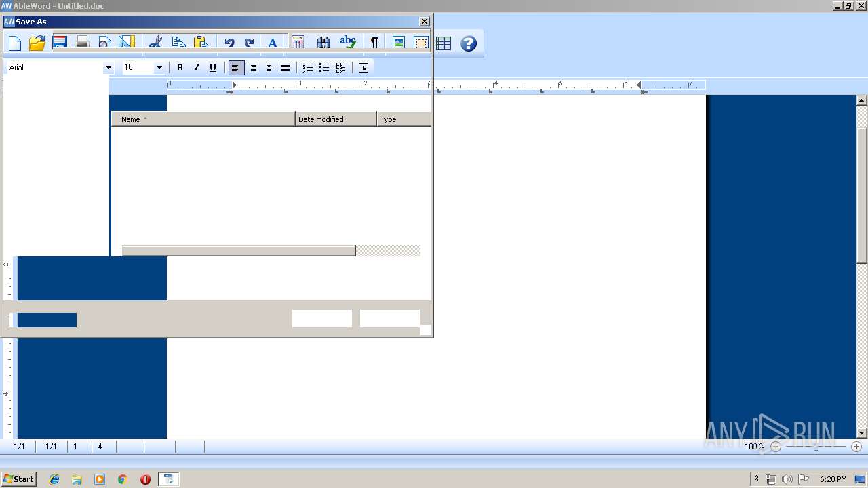Launch Google Chrome from taskbar
This screenshot has width=868, height=488.
[123, 479]
